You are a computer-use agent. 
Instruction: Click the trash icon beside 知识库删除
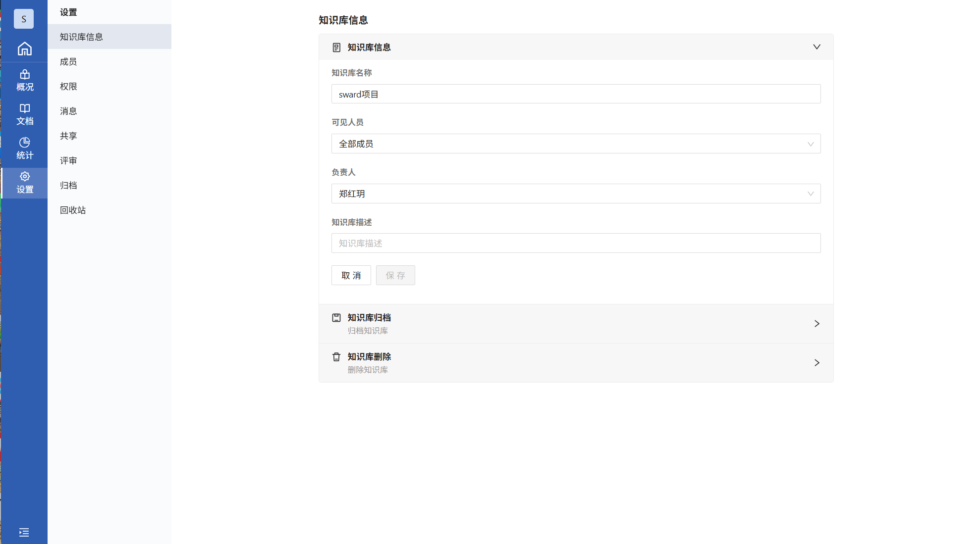point(336,357)
